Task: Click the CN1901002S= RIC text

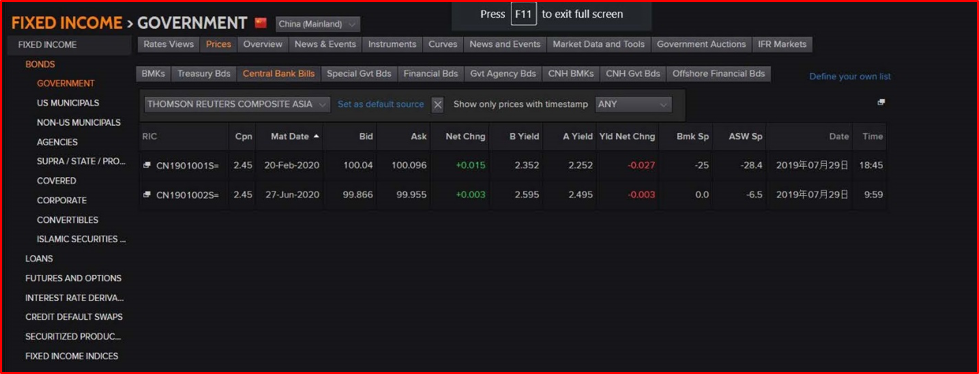Action: [187, 195]
